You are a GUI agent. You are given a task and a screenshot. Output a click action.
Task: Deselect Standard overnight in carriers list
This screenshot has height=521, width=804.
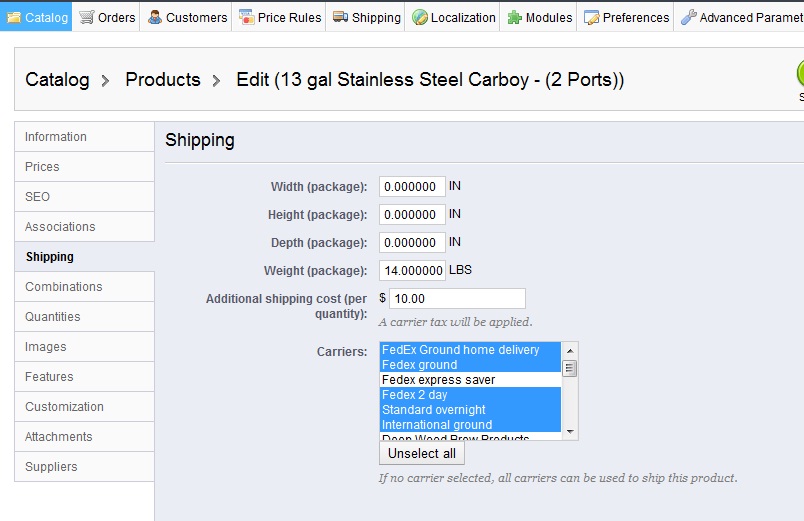coord(434,410)
